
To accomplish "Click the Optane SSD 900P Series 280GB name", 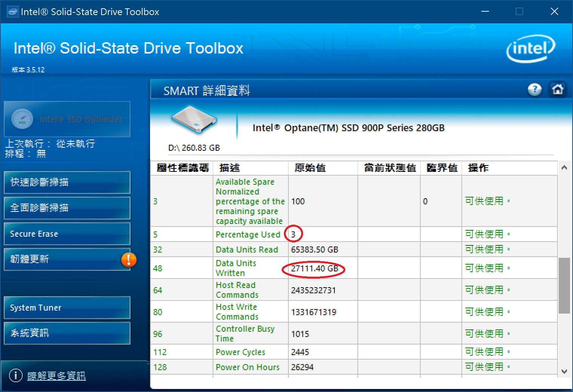I will point(348,128).
